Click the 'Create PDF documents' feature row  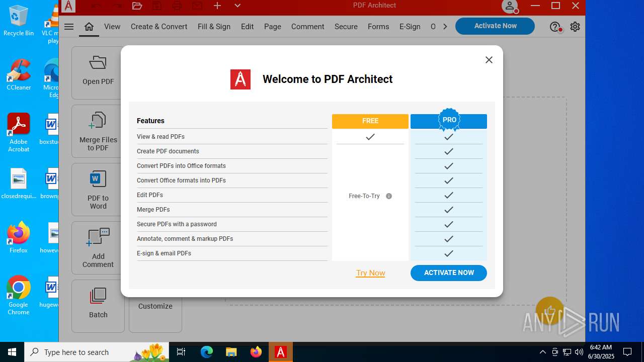[x=232, y=151]
